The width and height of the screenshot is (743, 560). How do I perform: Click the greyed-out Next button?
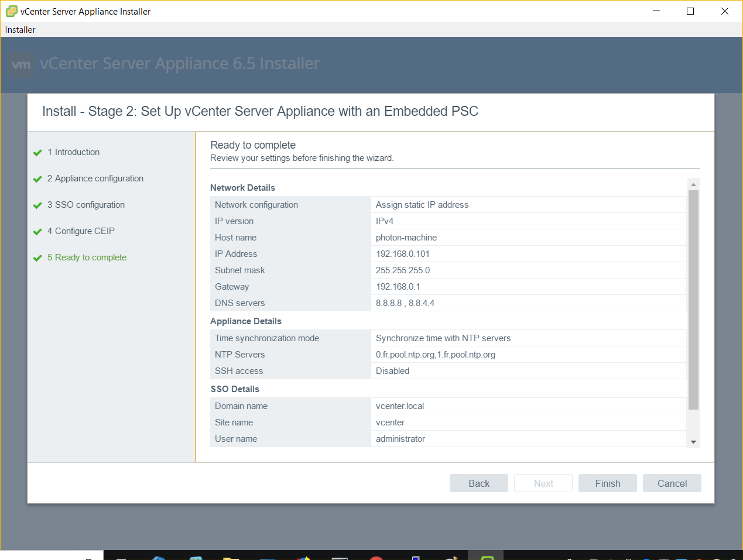(x=543, y=483)
